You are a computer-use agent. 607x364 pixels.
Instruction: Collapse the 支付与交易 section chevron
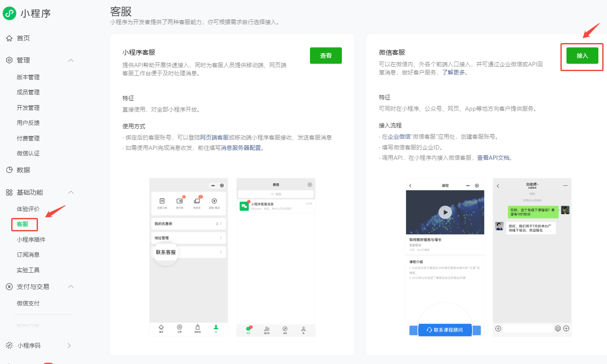coord(71,287)
